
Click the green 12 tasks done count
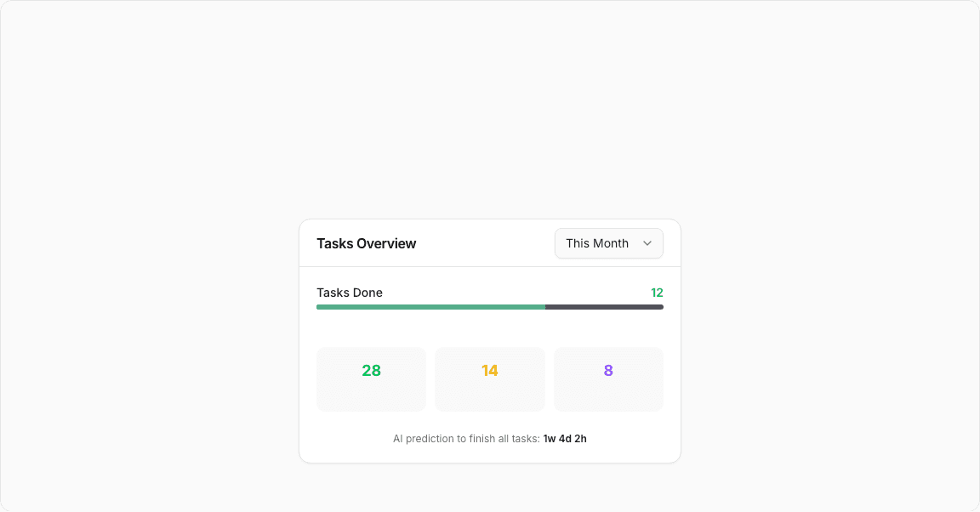click(x=657, y=293)
